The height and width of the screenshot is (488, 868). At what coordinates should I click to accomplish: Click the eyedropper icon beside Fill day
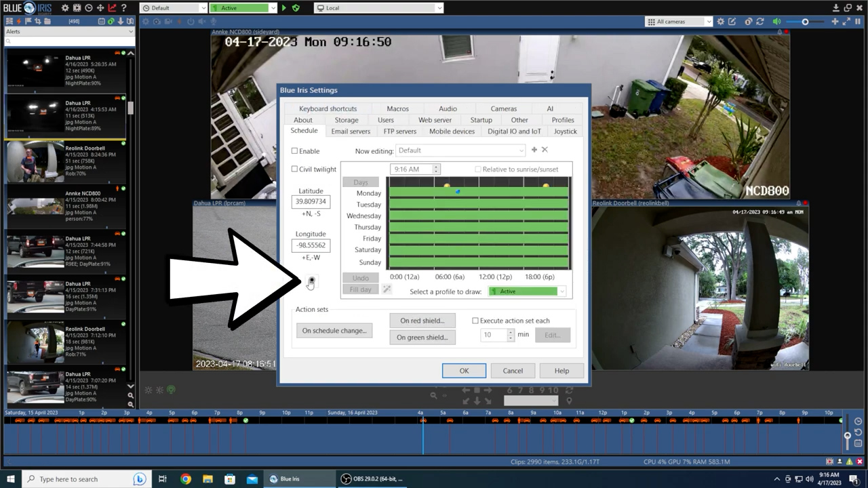click(387, 289)
